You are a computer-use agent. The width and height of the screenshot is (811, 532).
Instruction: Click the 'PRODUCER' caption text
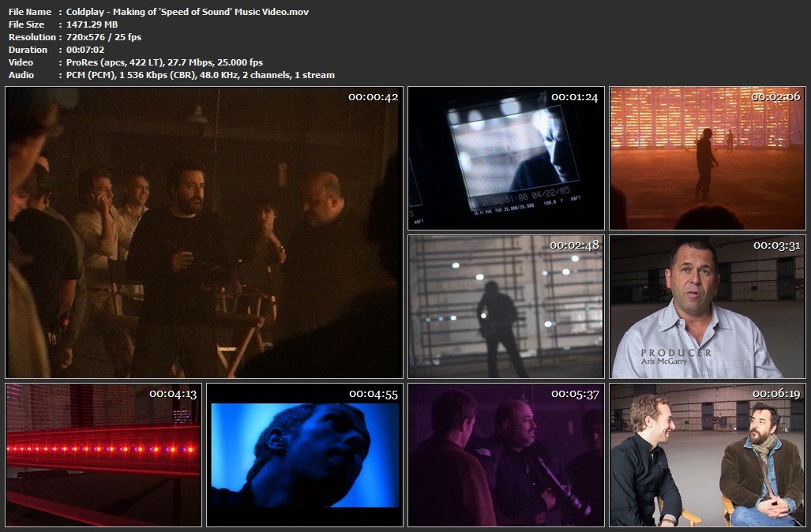[x=676, y=353]
